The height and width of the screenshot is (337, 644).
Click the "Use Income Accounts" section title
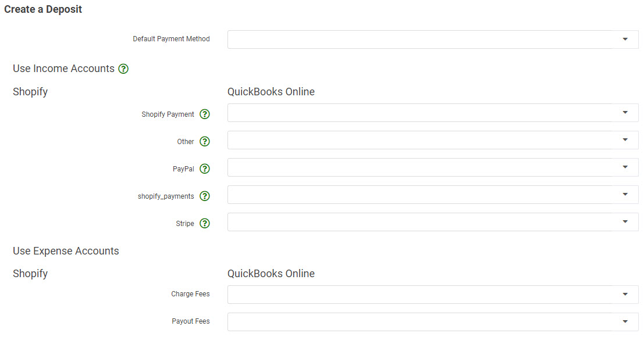63,69
